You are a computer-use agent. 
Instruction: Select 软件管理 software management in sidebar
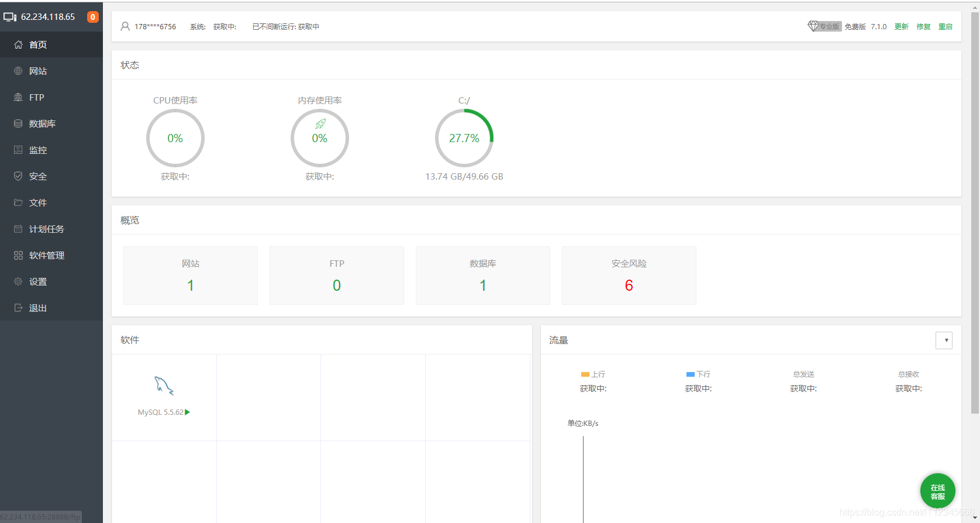coord(51,255)
